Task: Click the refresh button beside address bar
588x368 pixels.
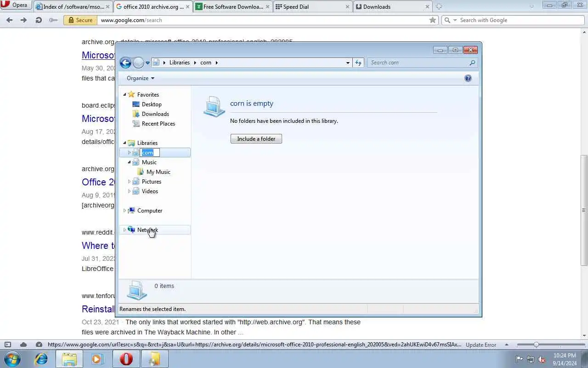Action: tap(358, 63)
